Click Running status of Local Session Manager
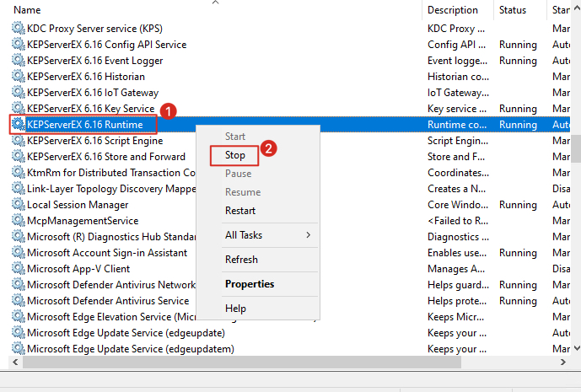 tap(518, 205)
